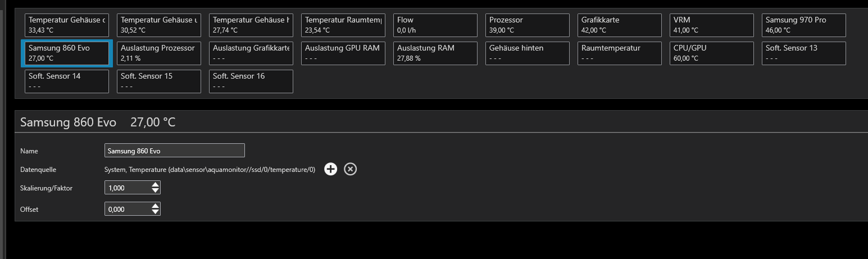Remove the data source with X icon
The image size is (868, 259).
click(x=350, y=169)
